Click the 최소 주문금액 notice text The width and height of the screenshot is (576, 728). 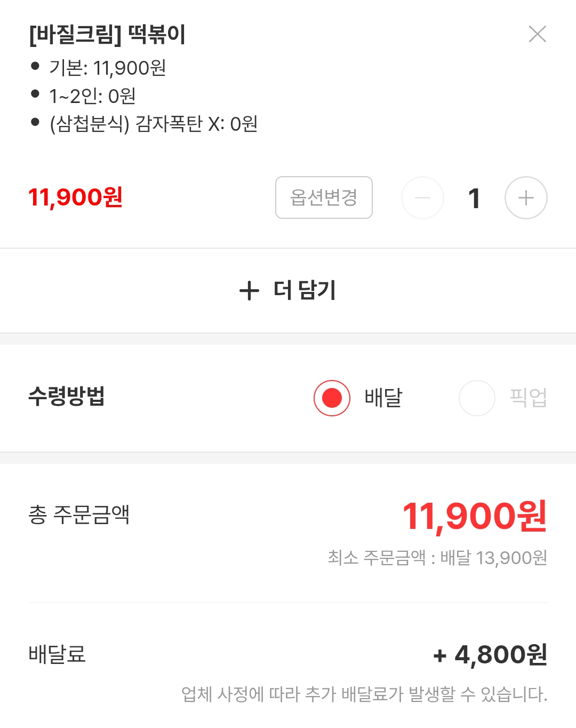point(437,558)
